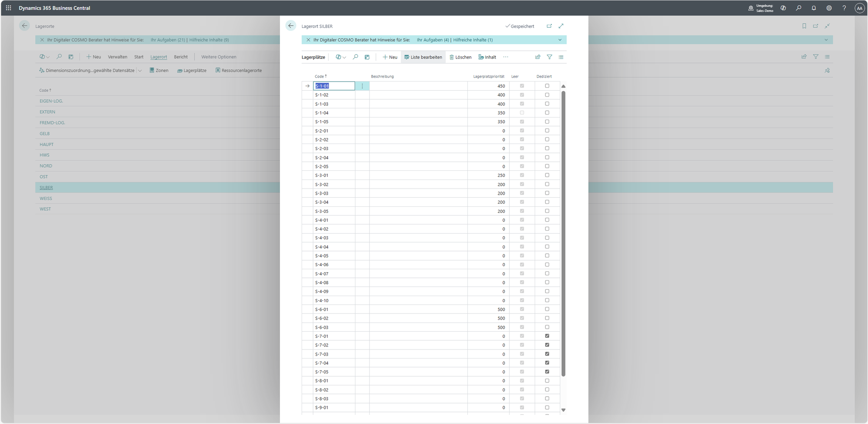Uncheck the Dediziert box for S-7-05
Image resolution: width=868 pixels, height=424 pixels.
tap(547, 372)
